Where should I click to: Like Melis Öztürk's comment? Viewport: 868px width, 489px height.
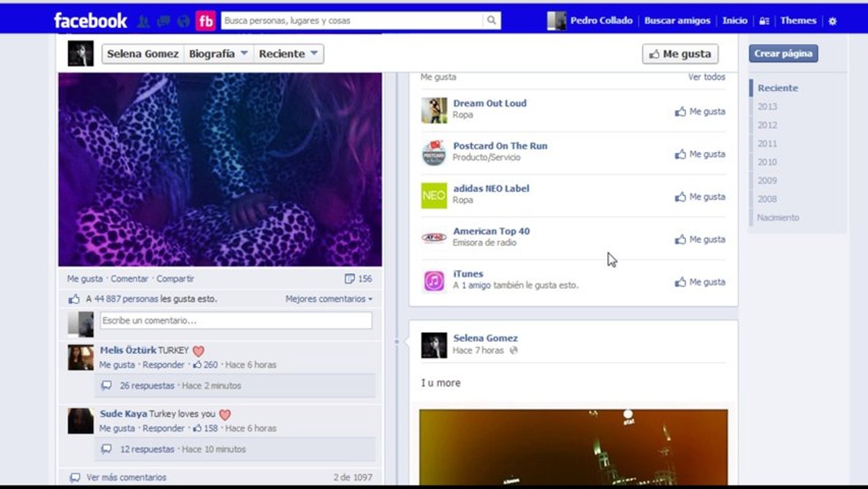117,365
